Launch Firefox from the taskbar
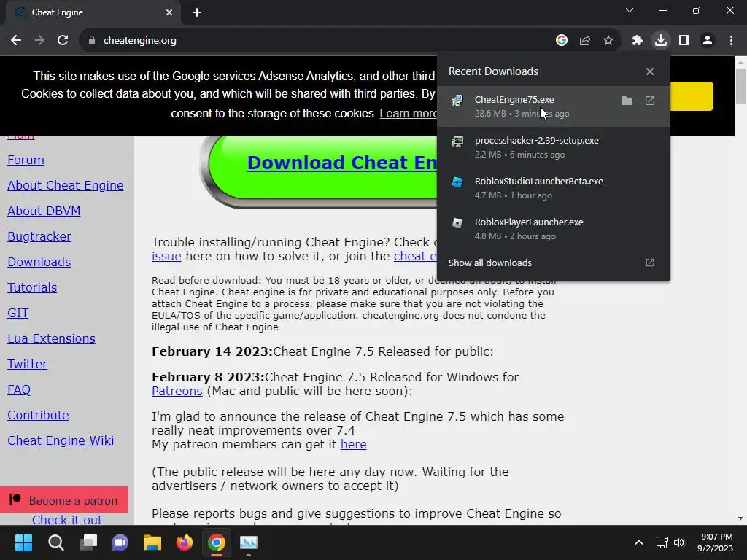The image size is (747, 560). pyautogui.click(x=185, y=542)
